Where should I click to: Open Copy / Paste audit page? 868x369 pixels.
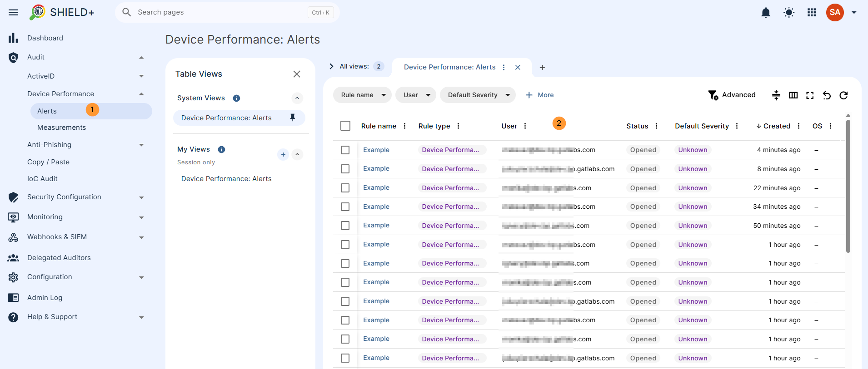(x=49, y=162)
